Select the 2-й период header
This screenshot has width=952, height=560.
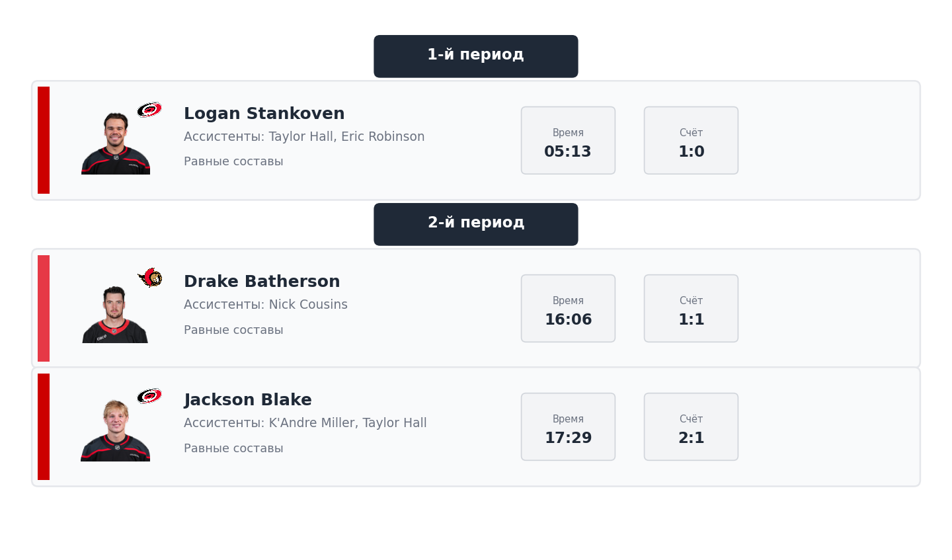[x=476, y=224]
